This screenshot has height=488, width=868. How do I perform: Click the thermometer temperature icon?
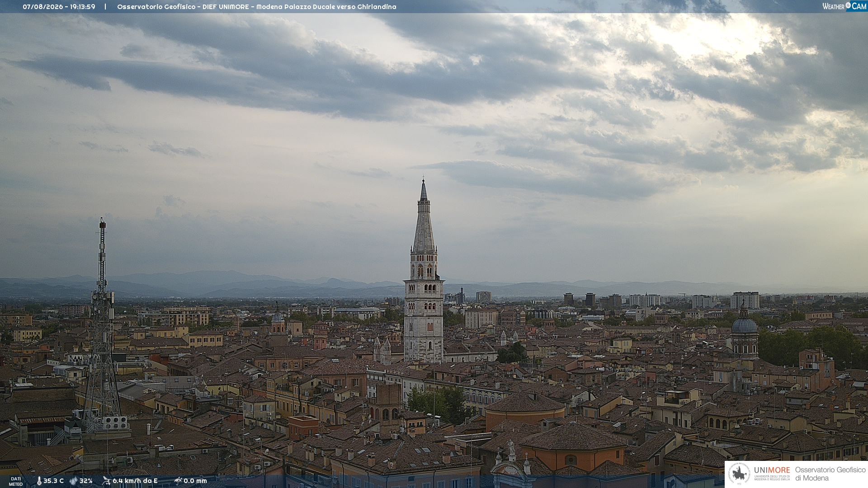39,481
